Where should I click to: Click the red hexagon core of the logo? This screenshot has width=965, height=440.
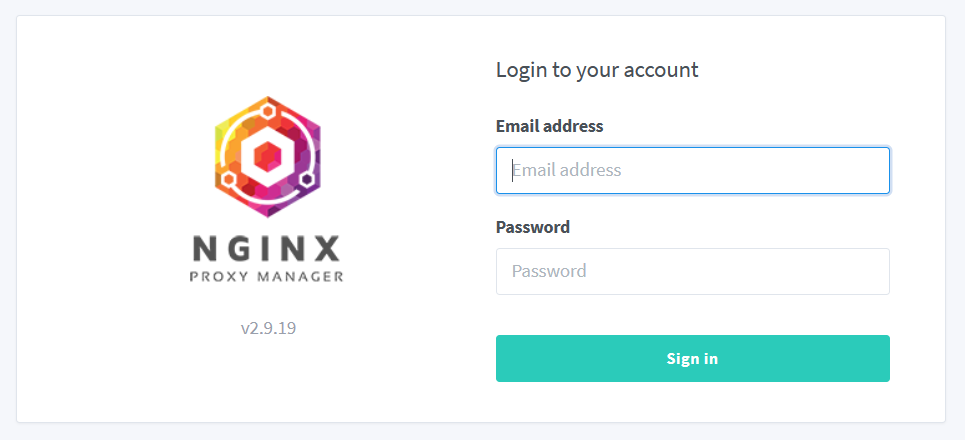[266, 156]
